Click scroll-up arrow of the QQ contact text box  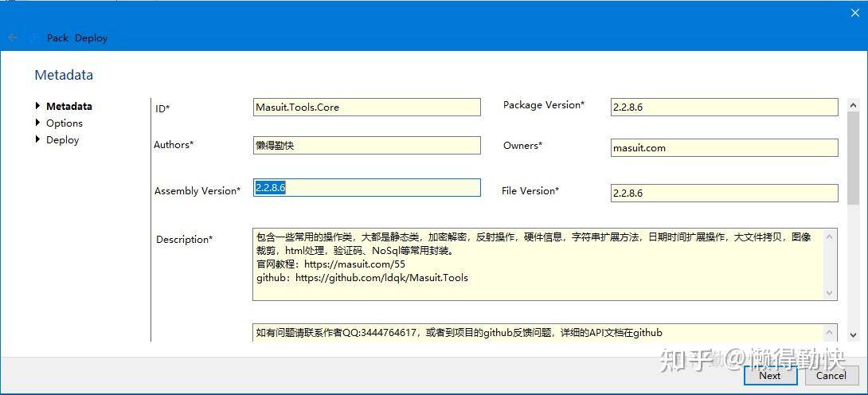click(830, 333)
